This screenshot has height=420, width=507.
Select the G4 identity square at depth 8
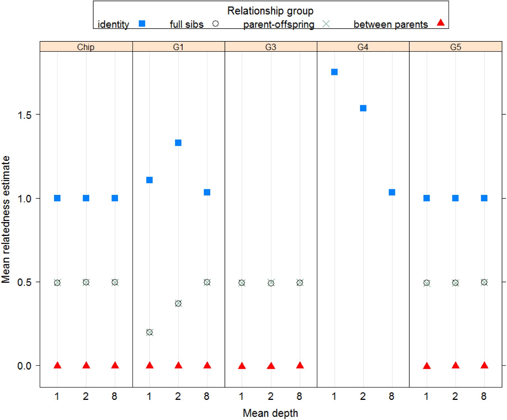392,192
